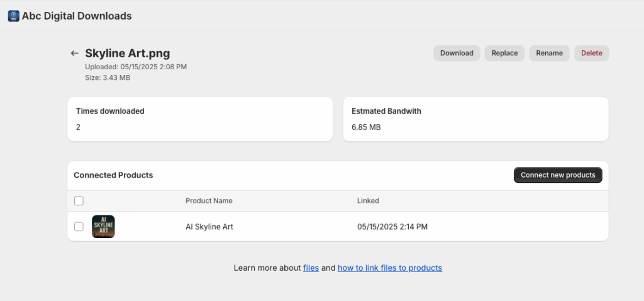The height and width of the screenshot is (301, 644).
Task: Click the Skyline Art.png title
Action: (127, 54)
